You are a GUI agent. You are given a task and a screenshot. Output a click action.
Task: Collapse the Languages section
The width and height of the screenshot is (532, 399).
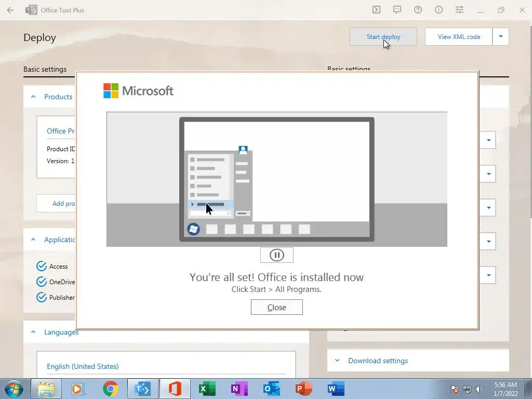click(x=33, y=332)
